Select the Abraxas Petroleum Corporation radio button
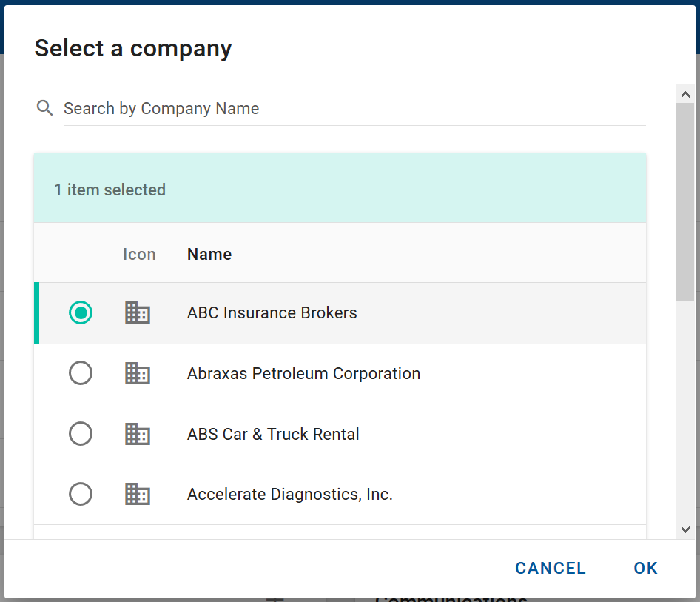This screenshot has height=602, width=700. (81, 374)
